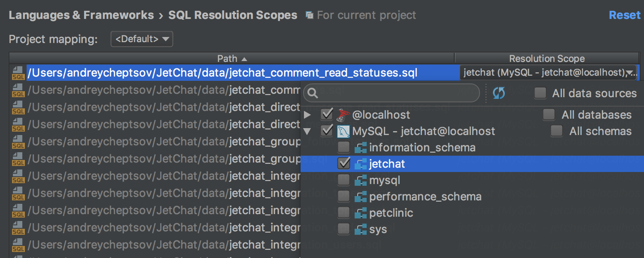Click the @localhost data source icon
Viewport: 644px width, 258px height.
(343, 115)
